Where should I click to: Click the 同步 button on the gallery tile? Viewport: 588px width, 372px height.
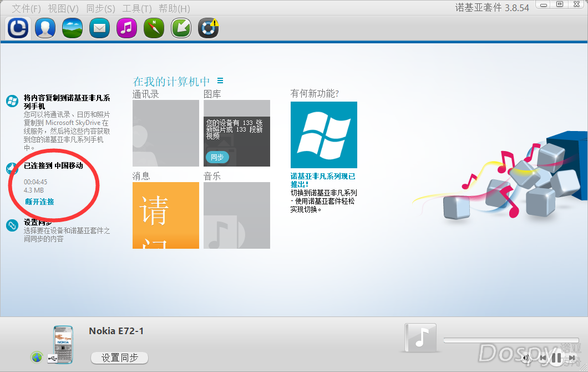point(217,157)
